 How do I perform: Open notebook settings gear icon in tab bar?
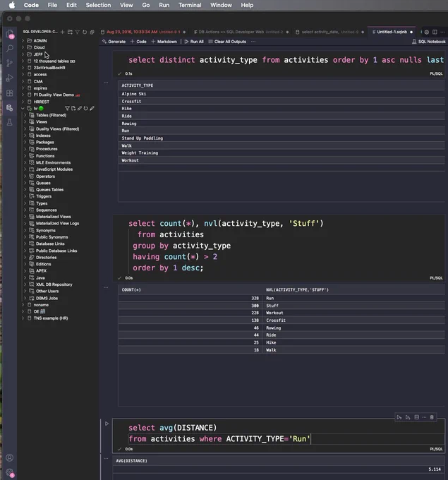427,32
